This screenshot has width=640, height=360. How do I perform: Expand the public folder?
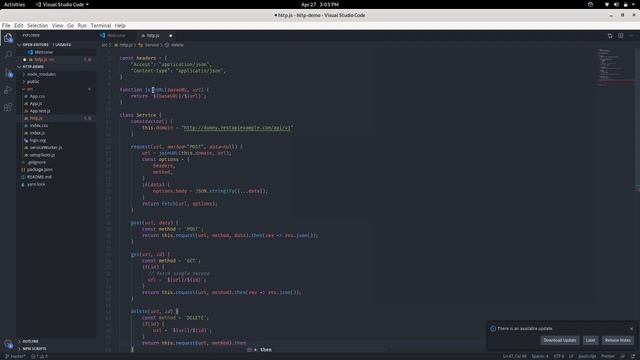point(33,82)
